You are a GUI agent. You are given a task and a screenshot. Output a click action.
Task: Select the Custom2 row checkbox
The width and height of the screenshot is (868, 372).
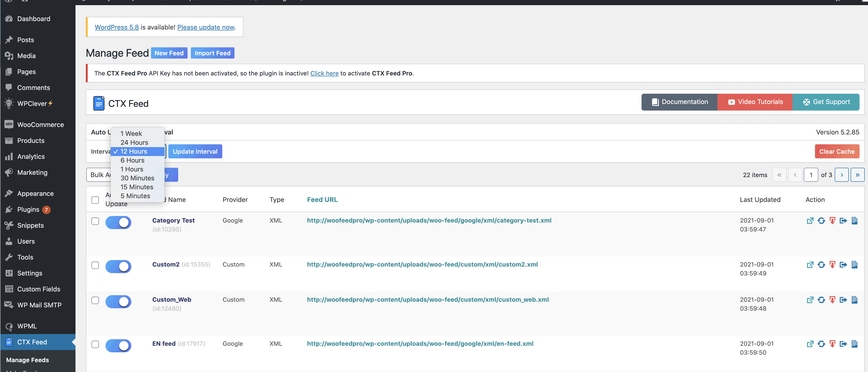click(x=95, y=265)
